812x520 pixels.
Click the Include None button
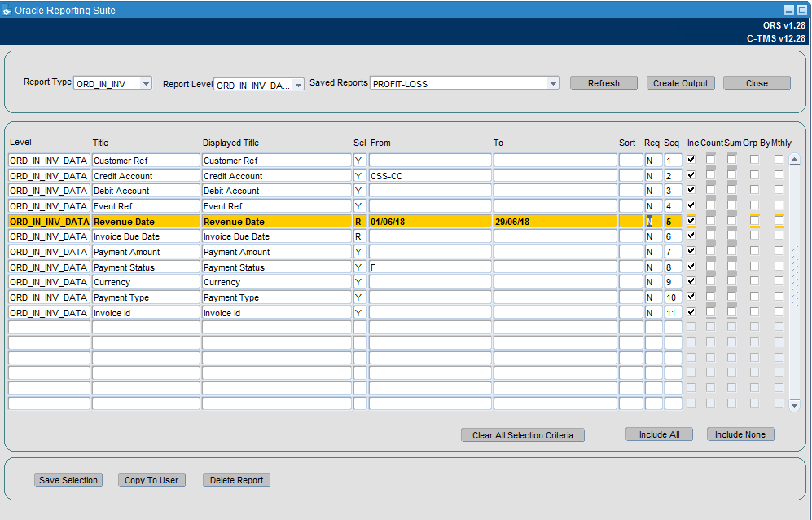coord(740,434)
